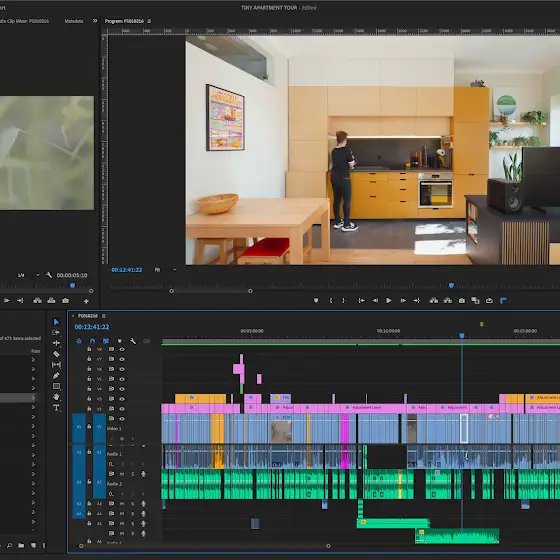Export frame from Program monitor camera icon
This screenshot has width=560, height=560.
[462, 301]
